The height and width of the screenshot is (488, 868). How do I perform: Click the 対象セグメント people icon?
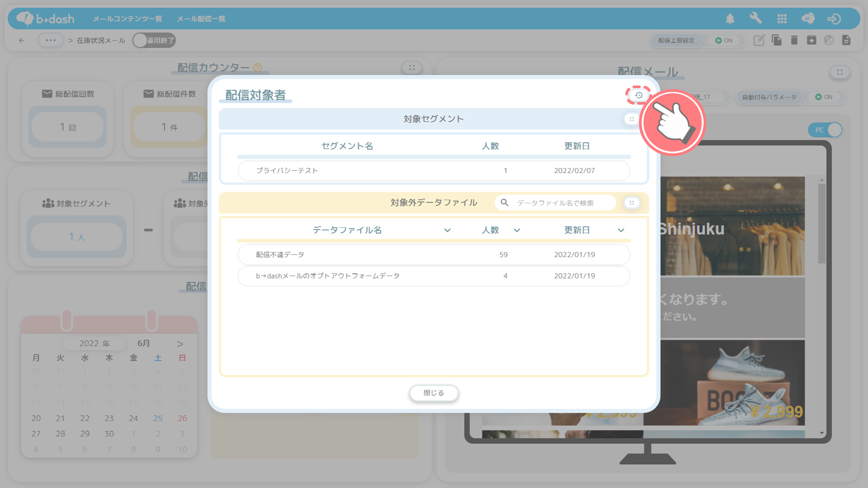48,203
